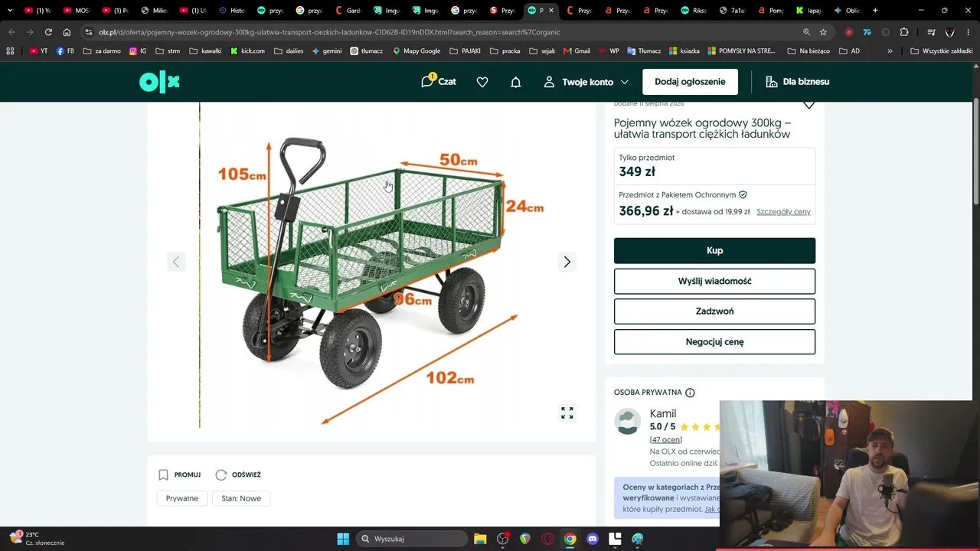Open the kawałki bookmarks folder

[205, 51]
